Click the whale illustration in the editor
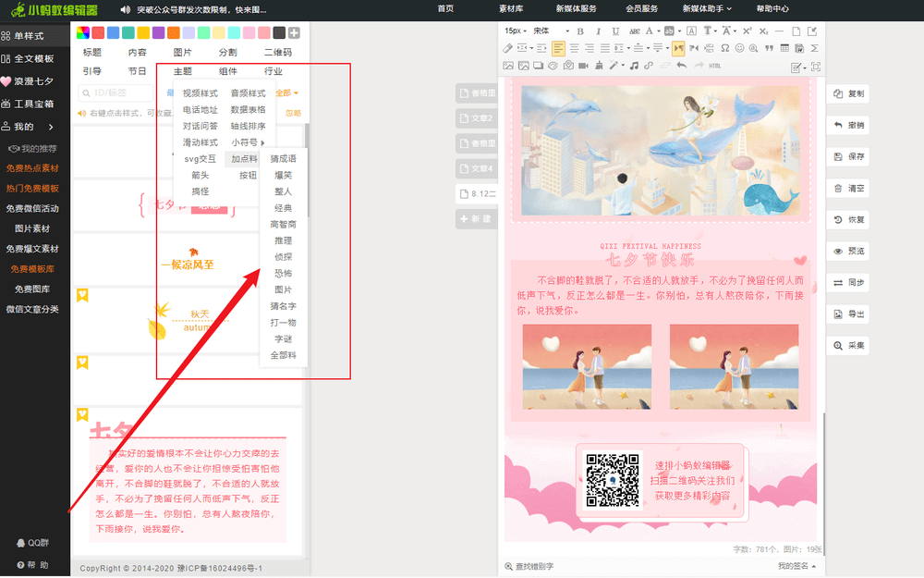 tap(661, 151)
